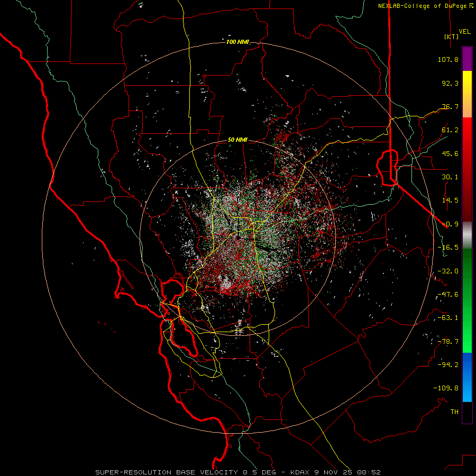This screenshot has width=476, height=476.
Task: Click the -63.1 legend value
Action: (x=448, y=318)
